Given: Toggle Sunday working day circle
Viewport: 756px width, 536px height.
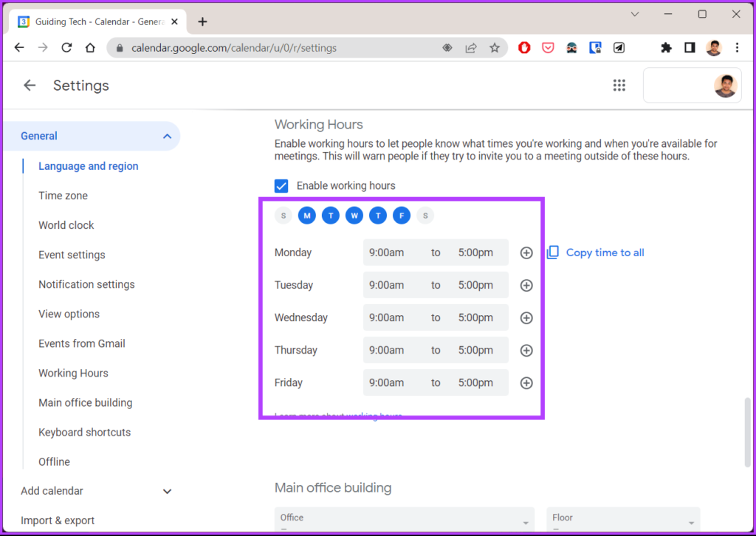Looking at the screenshot, I should 283,216.
